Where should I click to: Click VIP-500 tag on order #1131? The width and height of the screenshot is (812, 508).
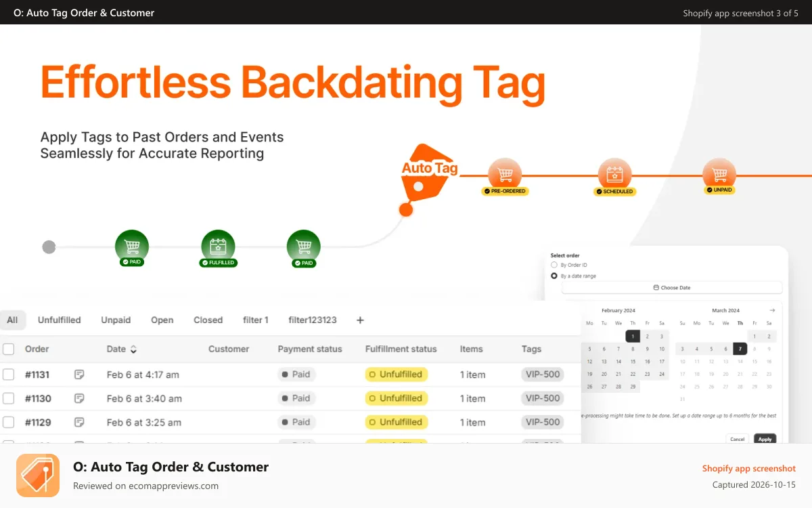pos(543,374)
